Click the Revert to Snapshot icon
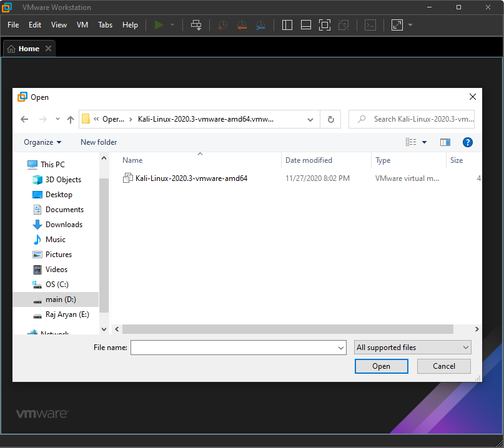This screenshot has width=504, height=448. pos(242,25)
